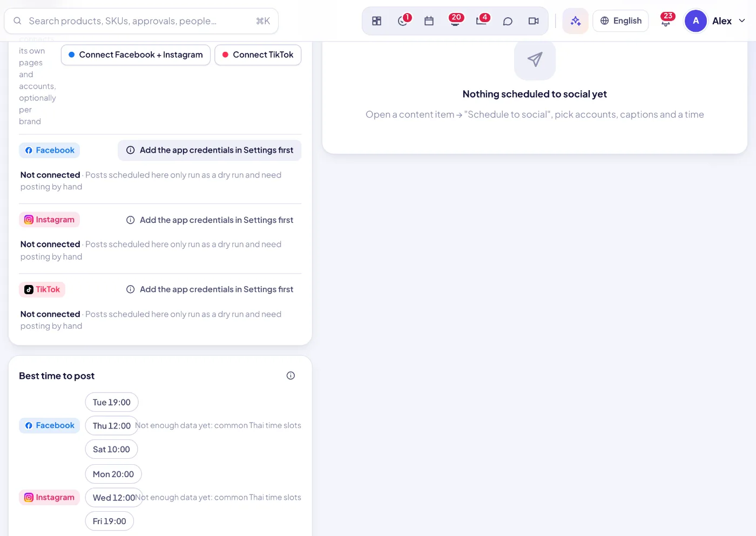Select the Sat 10:00 Facebook time slot
This screenshot has width=756, height=536.
click(x=111, y=450)
